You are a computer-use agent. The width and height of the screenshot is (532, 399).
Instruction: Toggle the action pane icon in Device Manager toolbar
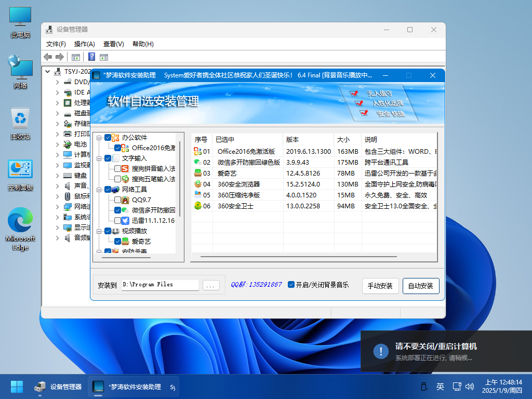[x=104, y=57]
